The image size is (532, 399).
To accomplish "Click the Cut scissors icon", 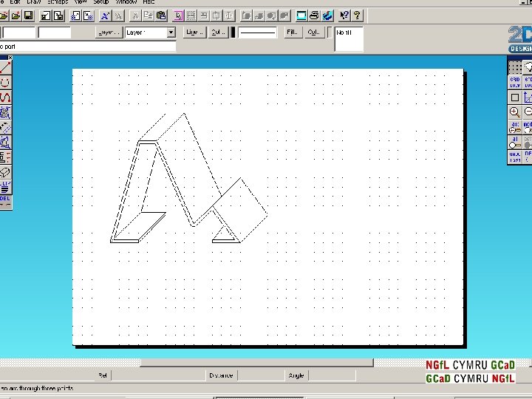I will tap(135, 16).
